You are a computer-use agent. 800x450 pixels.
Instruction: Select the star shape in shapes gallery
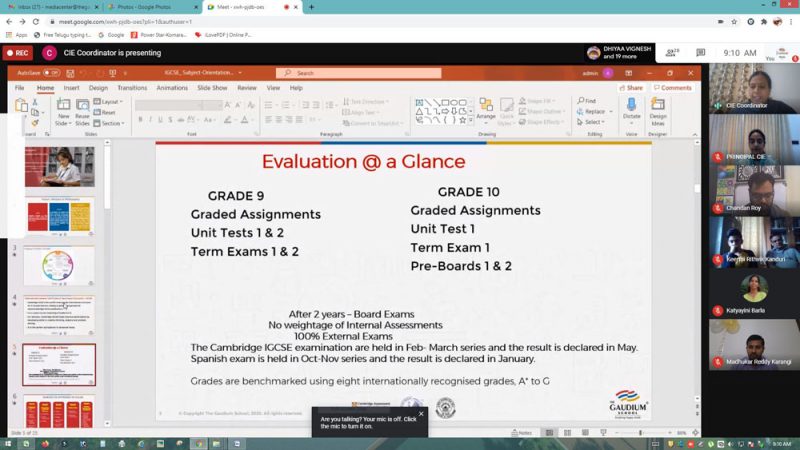(462, 120)
